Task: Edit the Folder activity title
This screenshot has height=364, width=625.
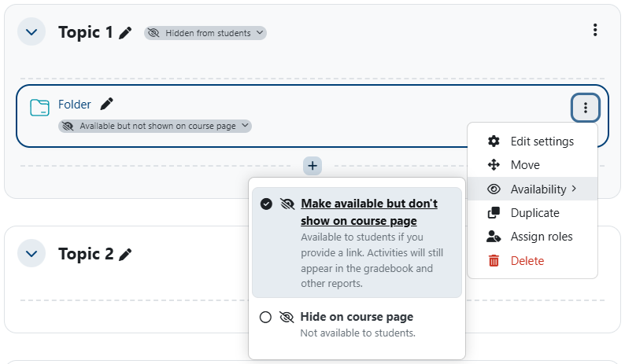Action: tap(107, 105)
